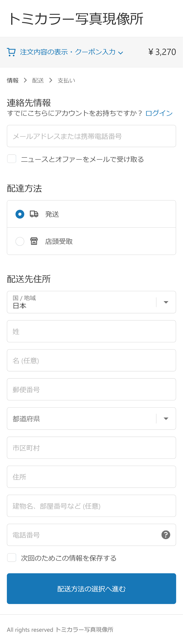Viewport: 183px width, 644px height.
Task: Click chevron arrow after 配送 breadcrumb
Action: [x=51, y=80]
